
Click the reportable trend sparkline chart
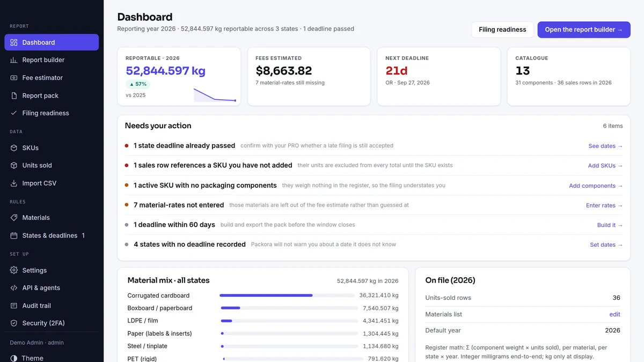click(215, 95)
